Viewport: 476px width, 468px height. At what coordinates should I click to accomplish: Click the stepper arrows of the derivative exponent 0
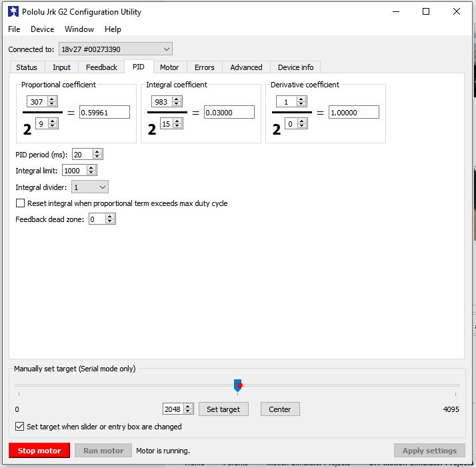[302, 124]
